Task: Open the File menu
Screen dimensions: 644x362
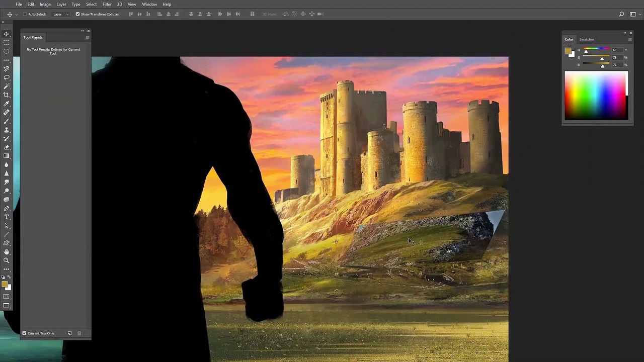Action: pos(19,4)
